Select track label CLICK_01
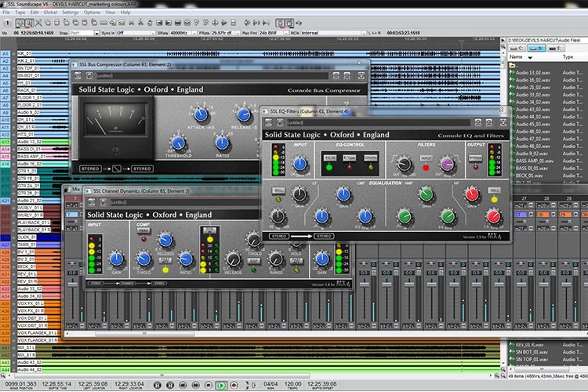The image size is (588, 392). 27,237
